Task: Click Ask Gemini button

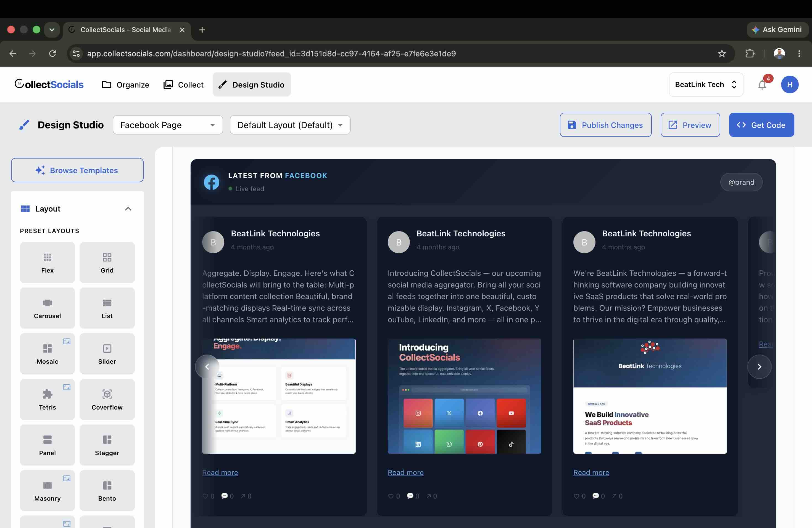Action: 777,30
